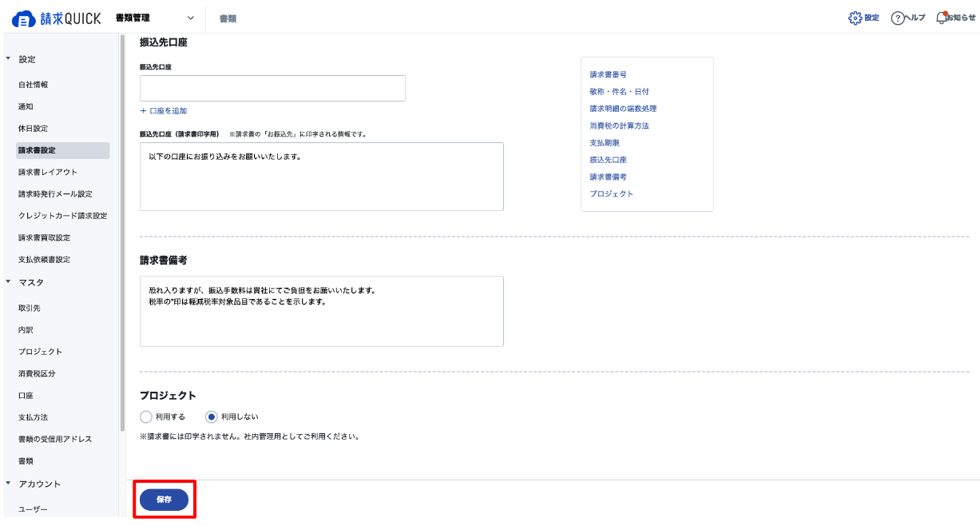980x526 pixels.
Task: Click the 保存 button
Action: (164, 500)
